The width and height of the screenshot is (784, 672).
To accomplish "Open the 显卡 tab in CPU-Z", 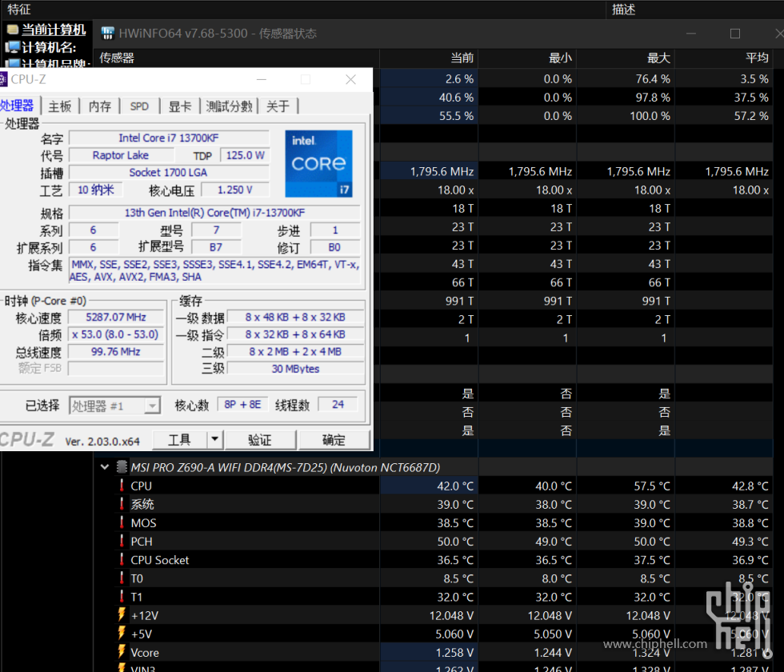I will [x=180, y=106].
